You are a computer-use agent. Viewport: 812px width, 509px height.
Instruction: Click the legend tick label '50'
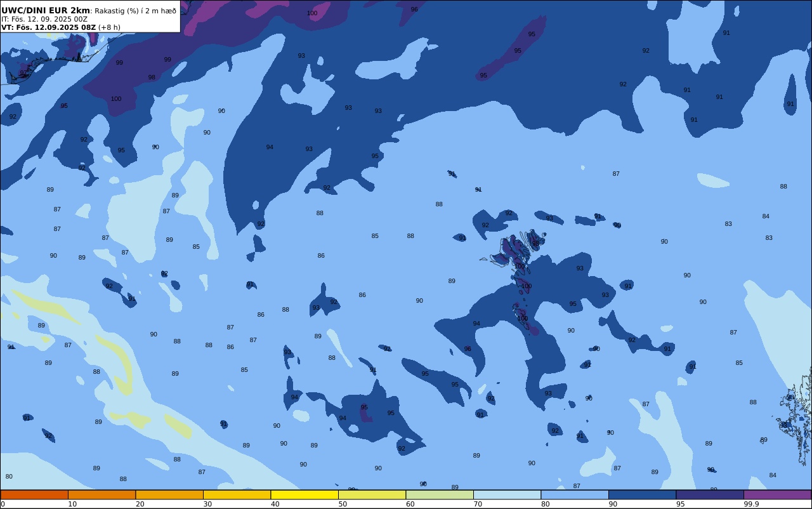[x=343, y=504]
